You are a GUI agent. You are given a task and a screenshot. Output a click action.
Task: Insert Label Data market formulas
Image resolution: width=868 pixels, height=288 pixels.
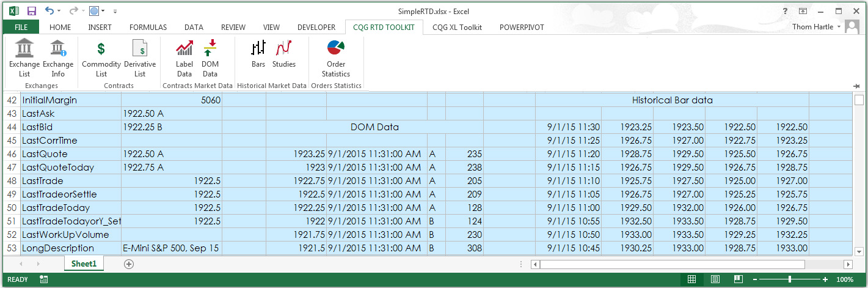tap(184, 59)
